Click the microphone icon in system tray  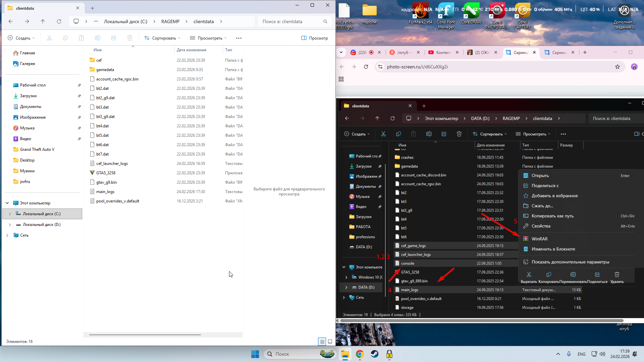569,354
